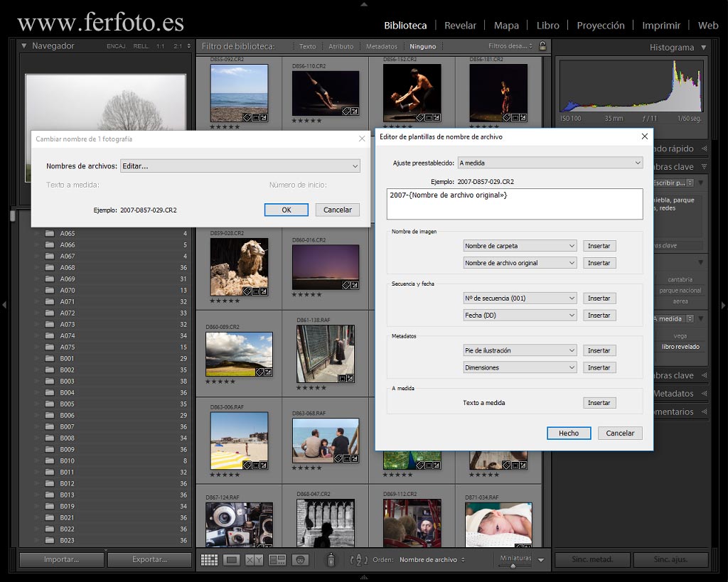This screenshot has width=728, height=582.
Task: Click OK in rename dialog
Action: pos(287,210)
